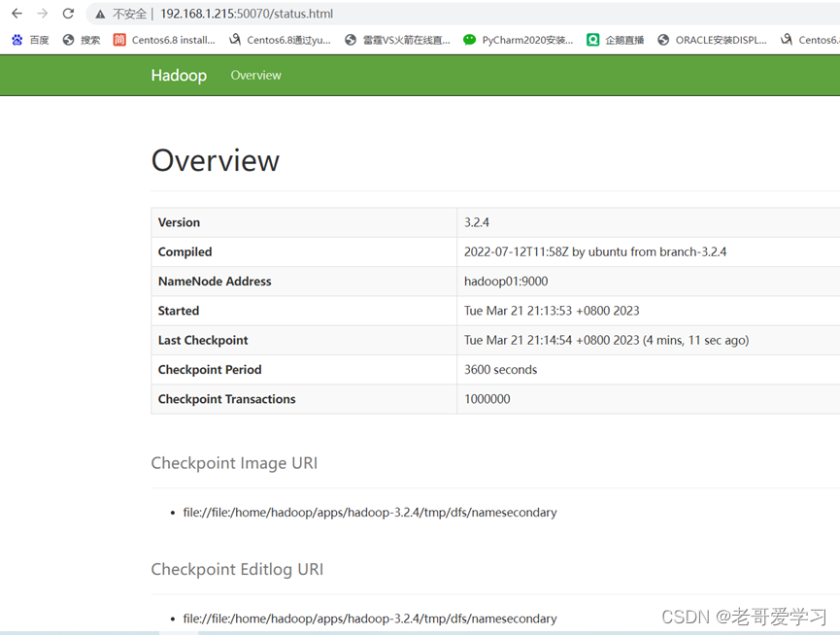Click the Checkpoint Editlog URI heading
This screenshot has width=840, height=635.
click(237, 569)
